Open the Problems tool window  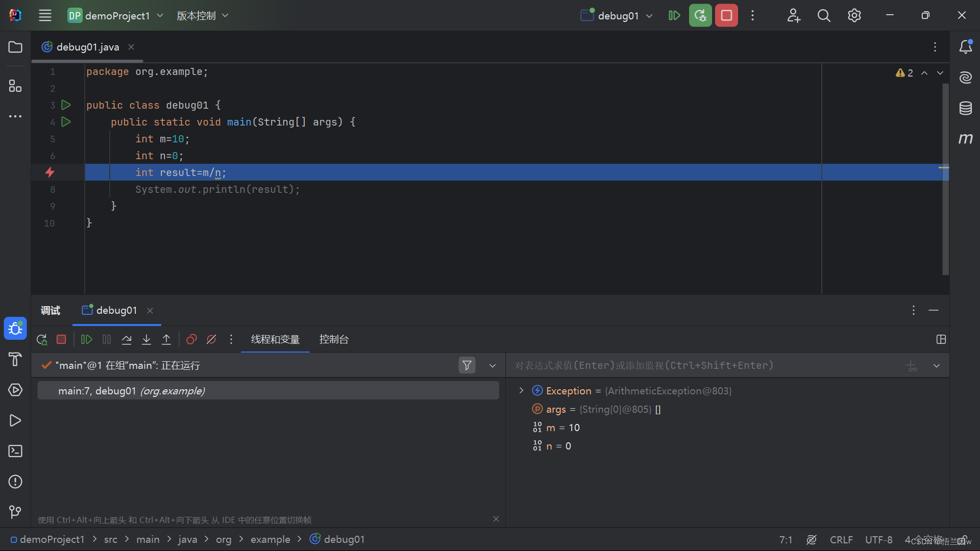click(x=15, y=482)
